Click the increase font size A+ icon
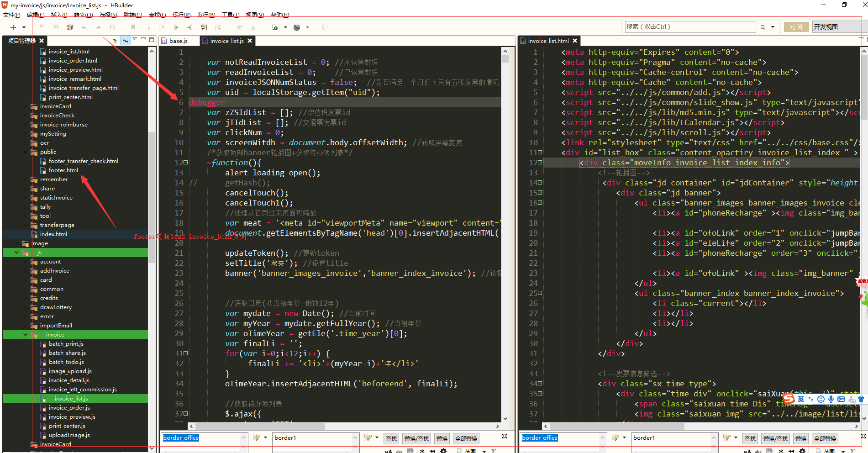Screen dimensions: 868x453 [x=239, y=27]
